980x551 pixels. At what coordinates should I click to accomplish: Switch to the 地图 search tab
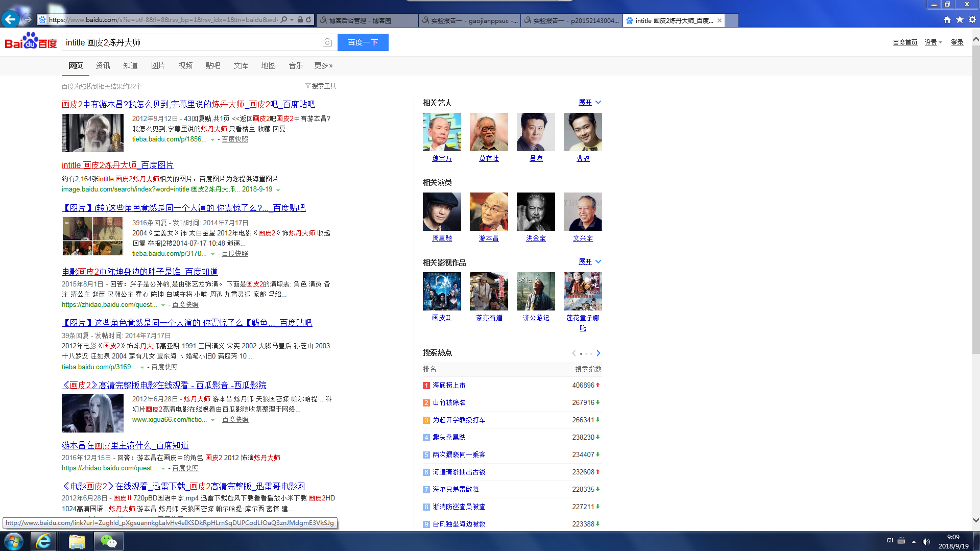(x=268, y=65)
